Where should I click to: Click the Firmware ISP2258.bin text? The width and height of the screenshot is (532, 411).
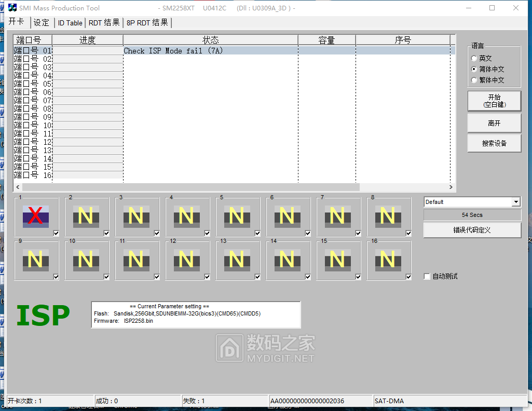pos(124,321)
